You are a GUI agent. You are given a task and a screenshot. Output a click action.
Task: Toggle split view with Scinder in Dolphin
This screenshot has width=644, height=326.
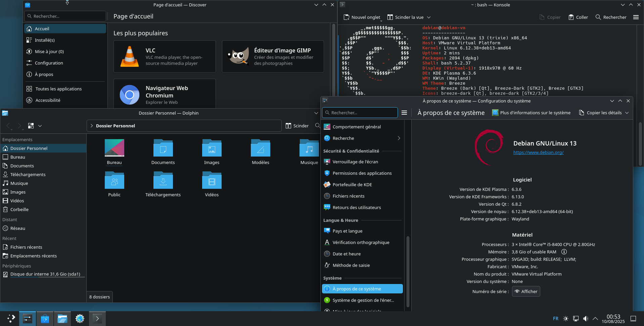[297, 126]
